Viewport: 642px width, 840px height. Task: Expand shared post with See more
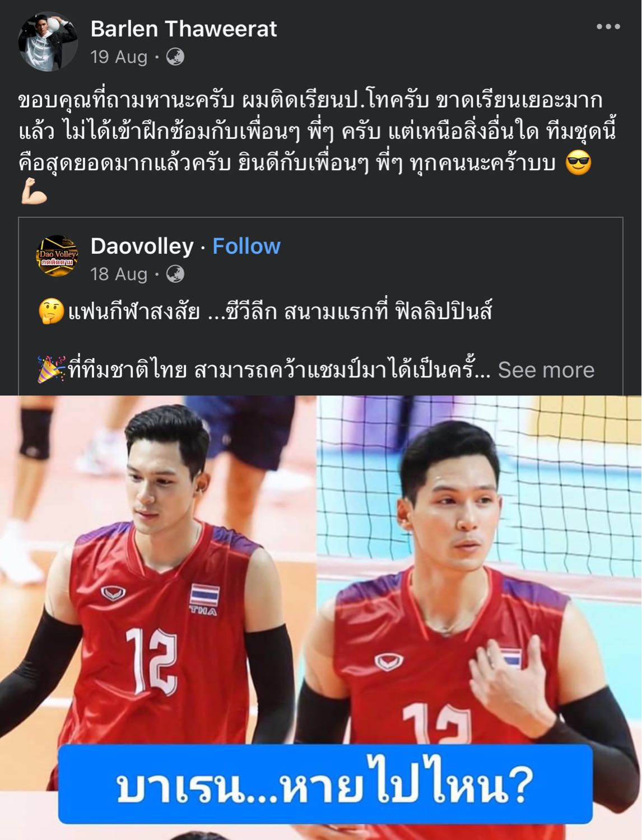(546, 370)
